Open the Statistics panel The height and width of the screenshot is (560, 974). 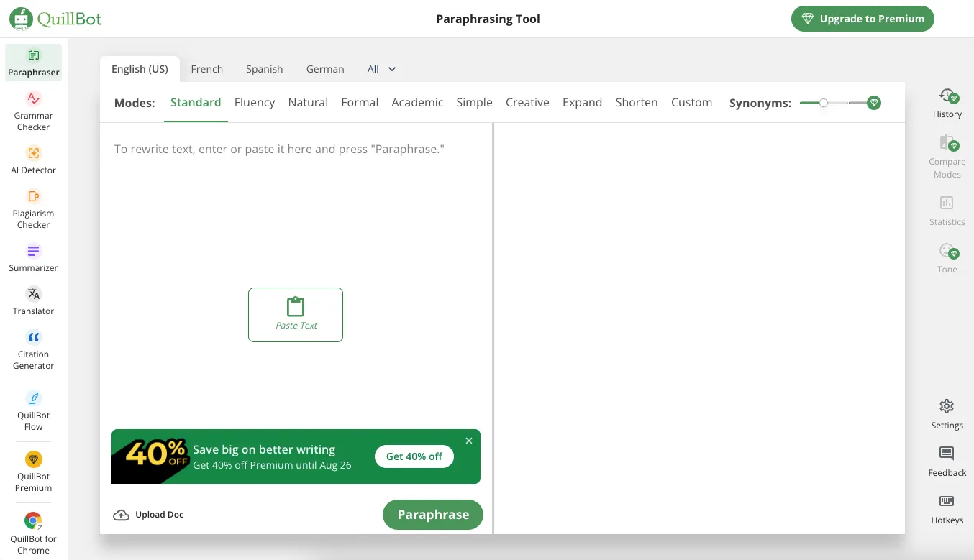click(x=947, y=211)
